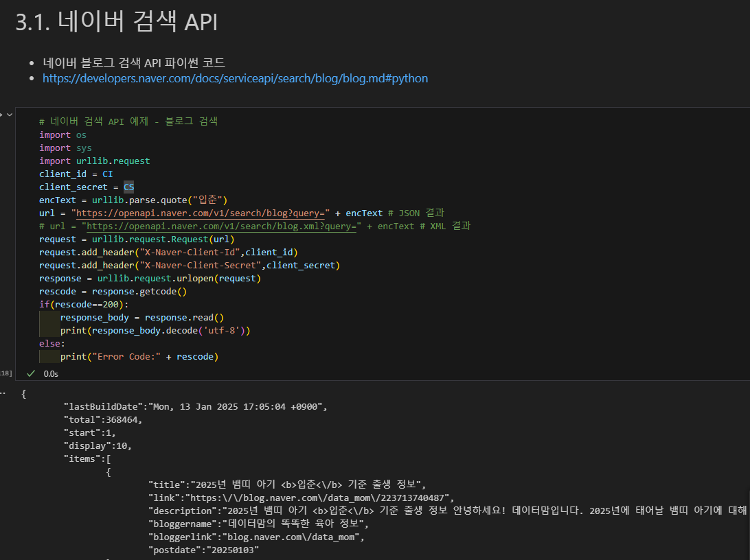Click the comment '# 네이버 검색 API 예제 - 블로그 검색'
Viewport: 750px width, 560px height.
[128, 121]
